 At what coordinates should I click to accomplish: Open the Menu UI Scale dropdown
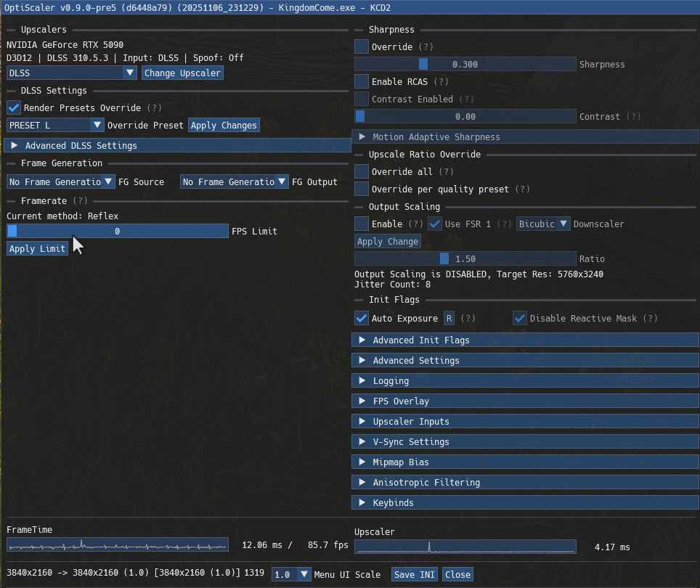pos(291,574)
